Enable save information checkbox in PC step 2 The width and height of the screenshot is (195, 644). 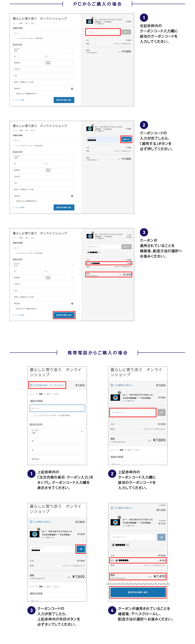(14, 201)
